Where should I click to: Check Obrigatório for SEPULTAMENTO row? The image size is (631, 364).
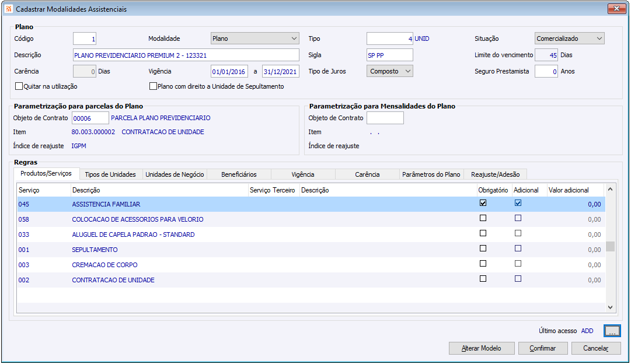[x=483, y=249]
